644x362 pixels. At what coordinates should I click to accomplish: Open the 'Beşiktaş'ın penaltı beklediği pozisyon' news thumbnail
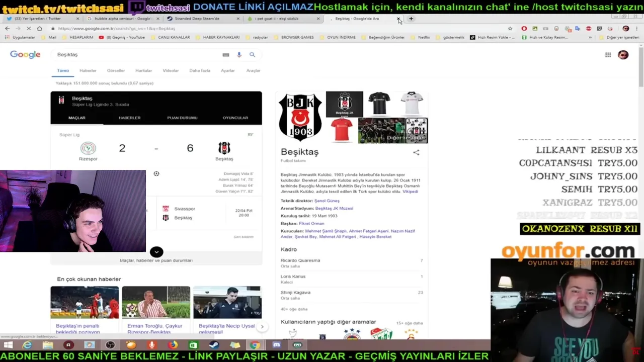85,302
